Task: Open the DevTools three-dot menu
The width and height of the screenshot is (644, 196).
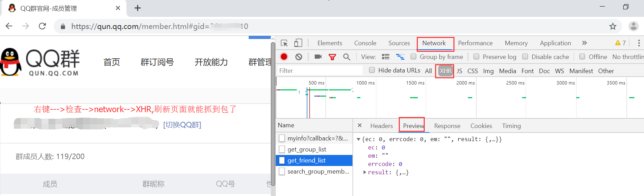Action: (x=638, y=43)
